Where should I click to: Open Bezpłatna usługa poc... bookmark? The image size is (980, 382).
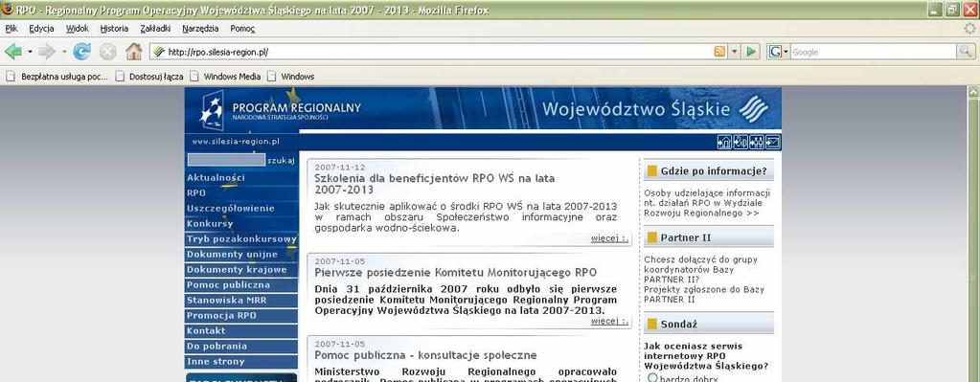coord(57,77)
